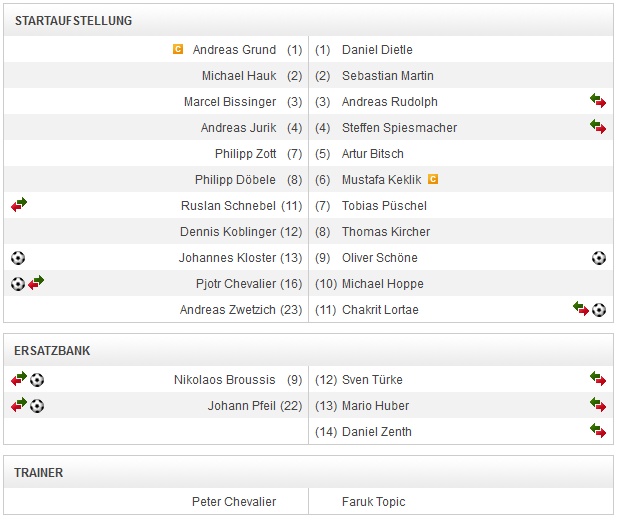Click substitution arrows in Mario Huber row
This screenshot has height=520, width=620.
[598, 405]
